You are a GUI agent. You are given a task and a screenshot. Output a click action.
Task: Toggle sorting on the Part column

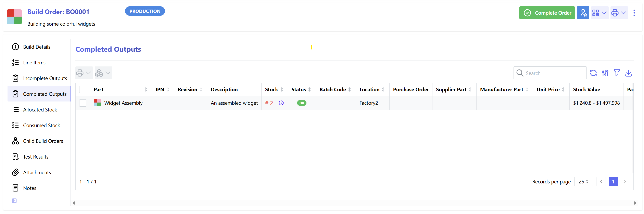click(x=146, y=89)
